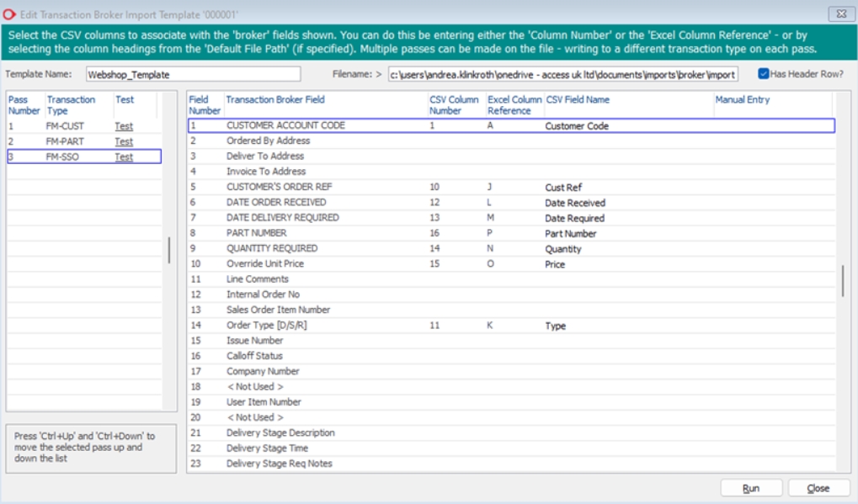Click the pass list vertical scrollbar
858x504 pixels.
(x=169, y=251)
